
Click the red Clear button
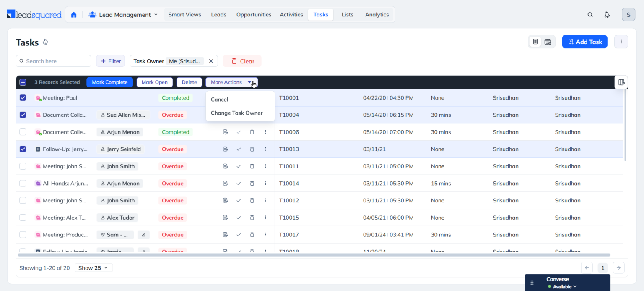click(242, 61)
